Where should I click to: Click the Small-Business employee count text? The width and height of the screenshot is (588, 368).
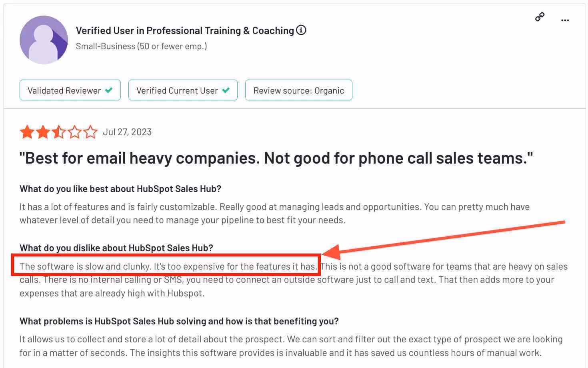click(141, 46)
